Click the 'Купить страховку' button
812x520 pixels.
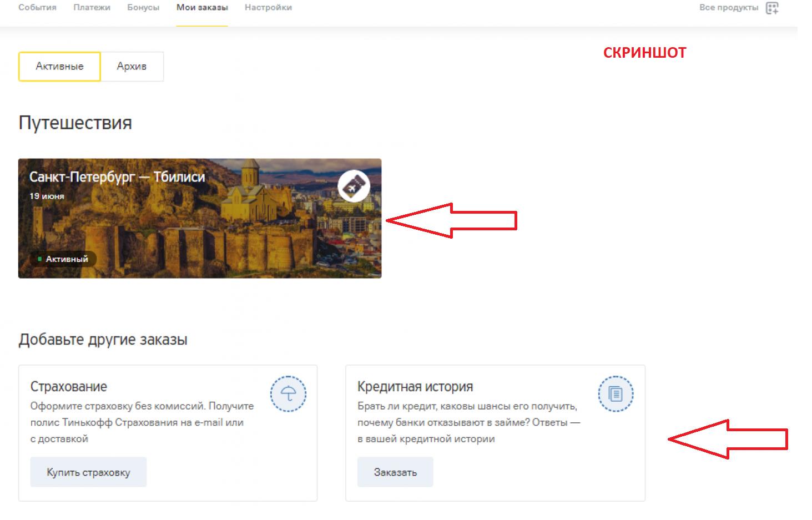(x=88, y=472)
